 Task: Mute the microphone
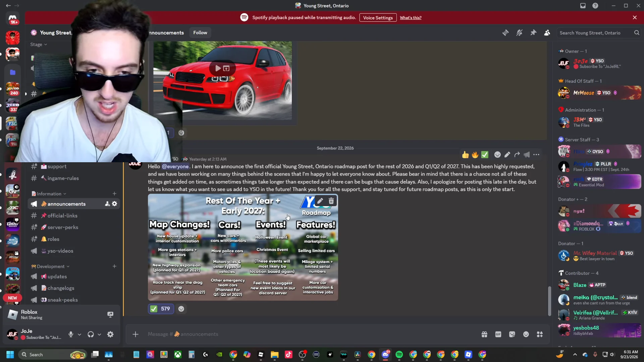point(71,334)
